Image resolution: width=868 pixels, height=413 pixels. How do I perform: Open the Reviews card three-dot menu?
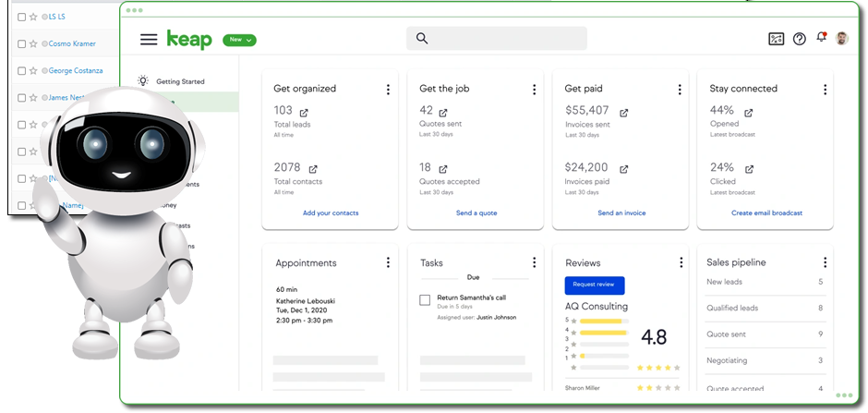681,263
